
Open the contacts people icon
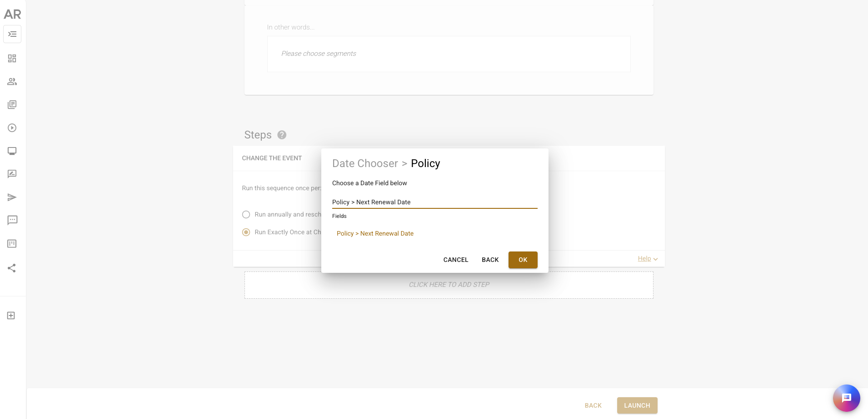tap(12, 82)
